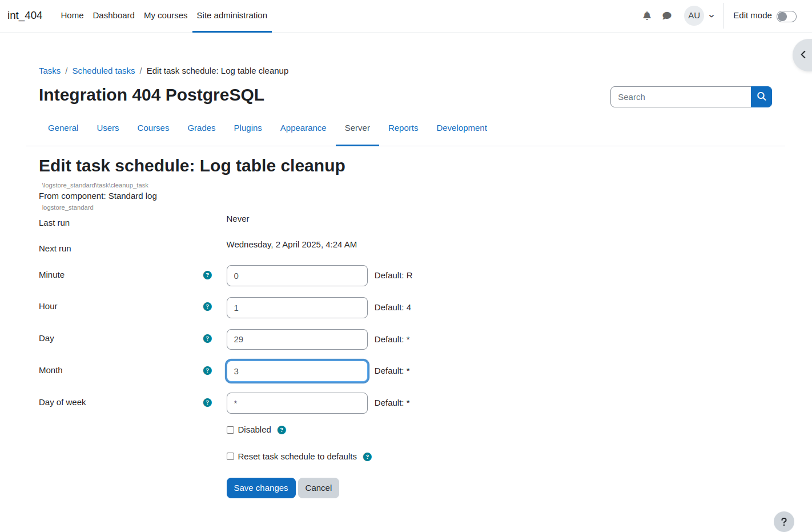Open the notifications bell icon
Image resolution: width=812 pixels, height=532 pixels.
[x=647, y=16]
